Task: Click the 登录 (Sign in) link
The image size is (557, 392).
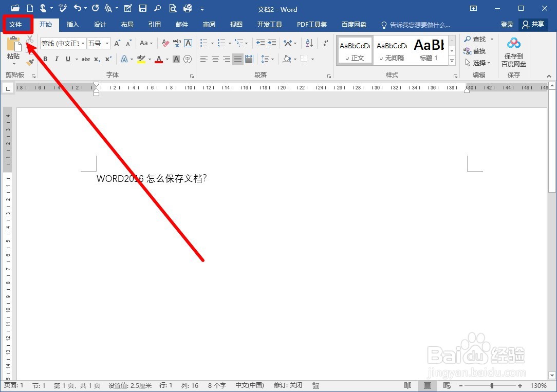Action: click(507, 24)
